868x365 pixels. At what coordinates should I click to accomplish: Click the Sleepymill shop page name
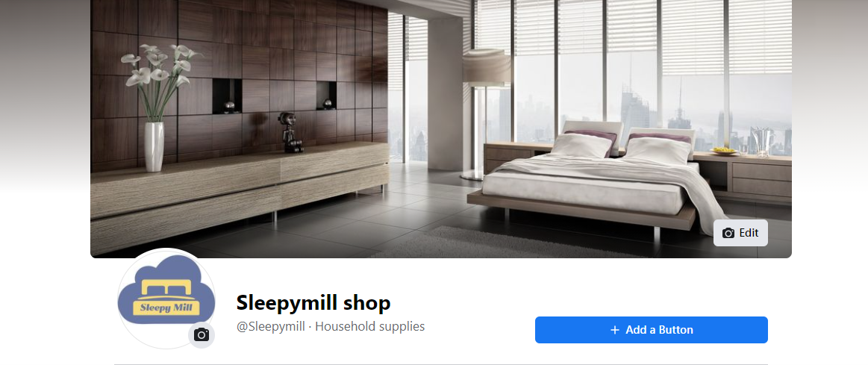(x=313, y=303)
